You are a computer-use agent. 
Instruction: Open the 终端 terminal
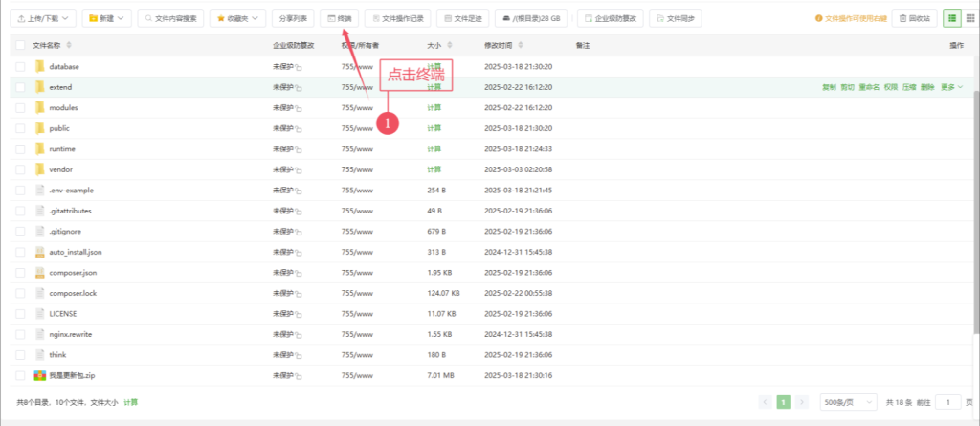pos(340,19)
